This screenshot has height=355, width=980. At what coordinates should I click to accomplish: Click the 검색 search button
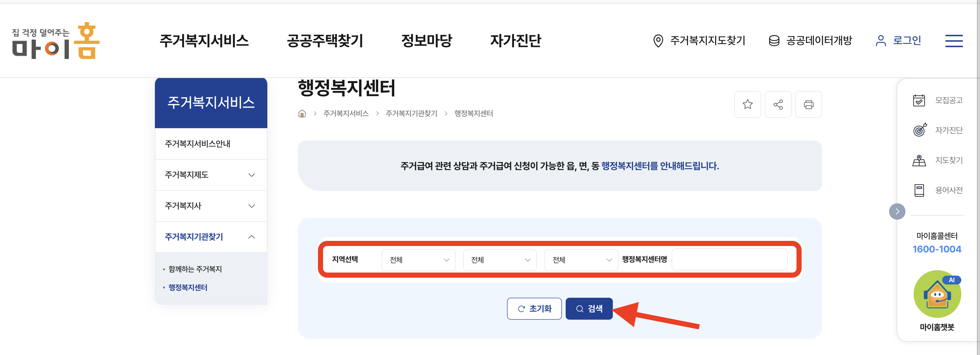tap(589, 309)
